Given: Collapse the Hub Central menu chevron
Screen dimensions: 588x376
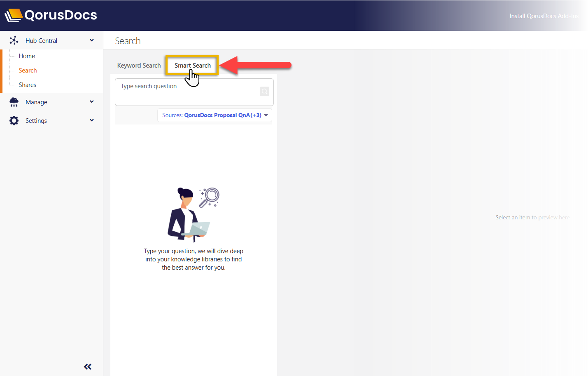Looking at the screenshot, I should (x=92, y=40).
